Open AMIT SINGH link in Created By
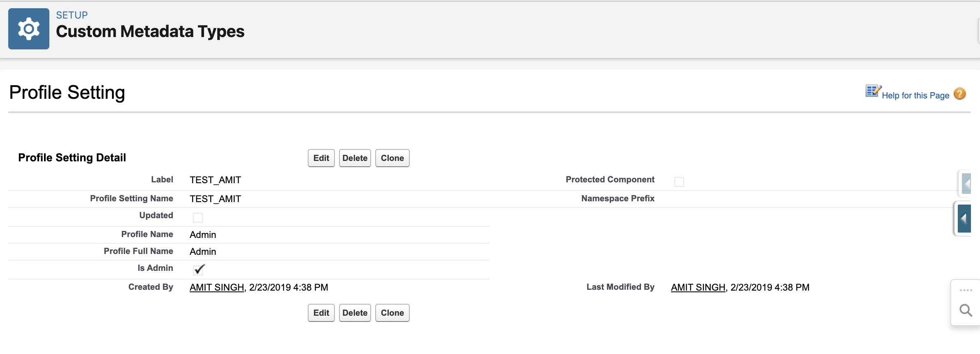This screenshot has width=980, height=354. tap(217, 287)
